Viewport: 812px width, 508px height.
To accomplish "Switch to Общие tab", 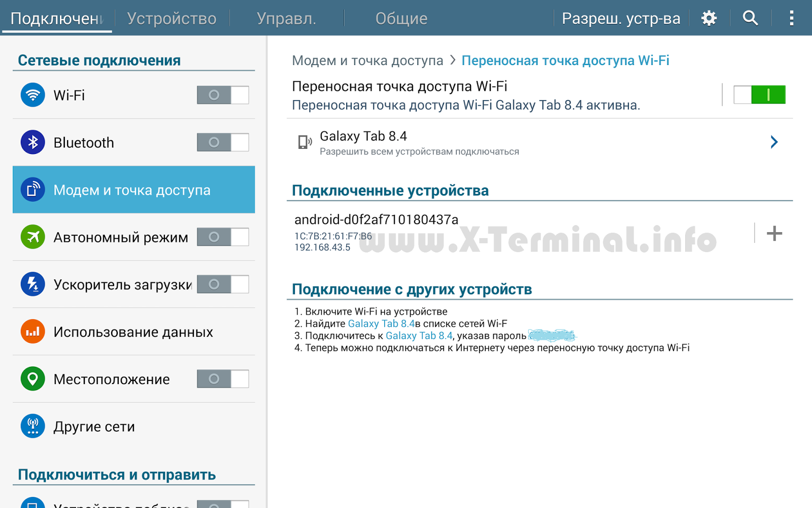I will point(401,18).
